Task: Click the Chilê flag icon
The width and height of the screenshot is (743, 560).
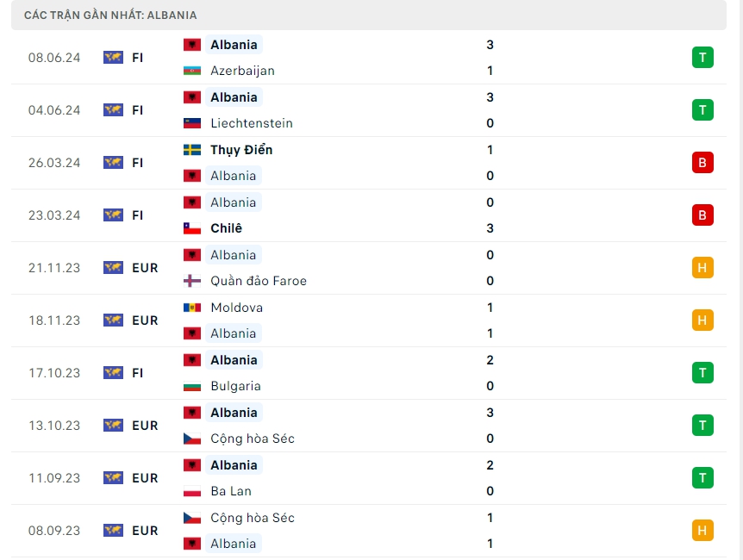Action: click(x=192, y=228)
